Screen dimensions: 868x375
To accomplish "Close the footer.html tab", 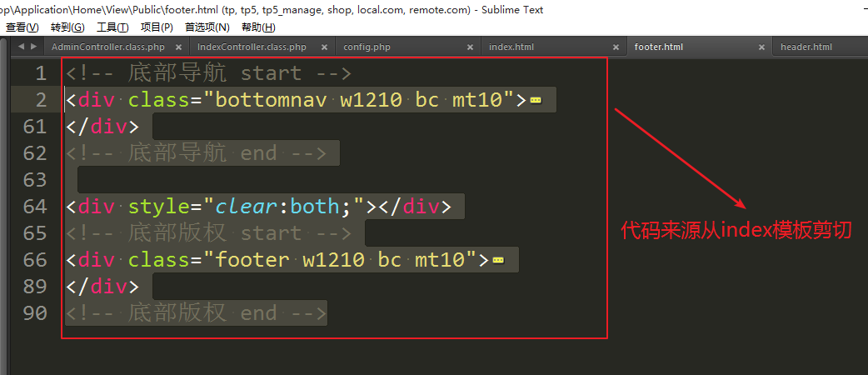I will tap(761, 47).
